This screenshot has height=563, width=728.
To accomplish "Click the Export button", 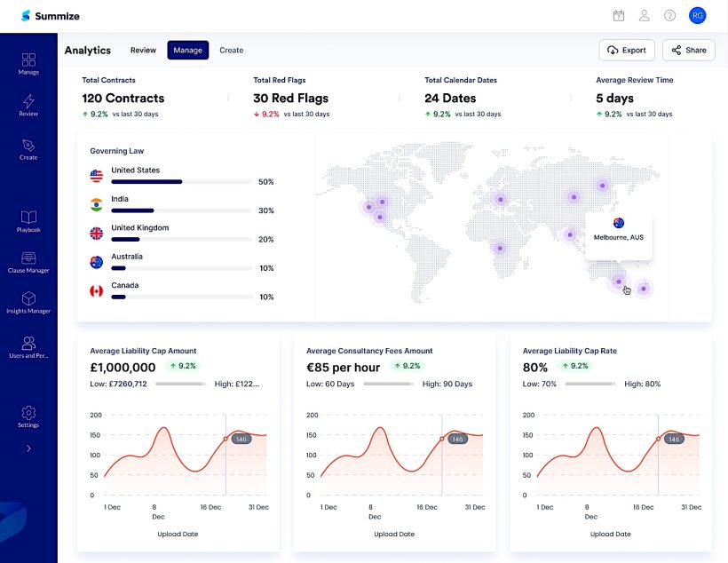I will pyautogui.click(x=627, y=50).
